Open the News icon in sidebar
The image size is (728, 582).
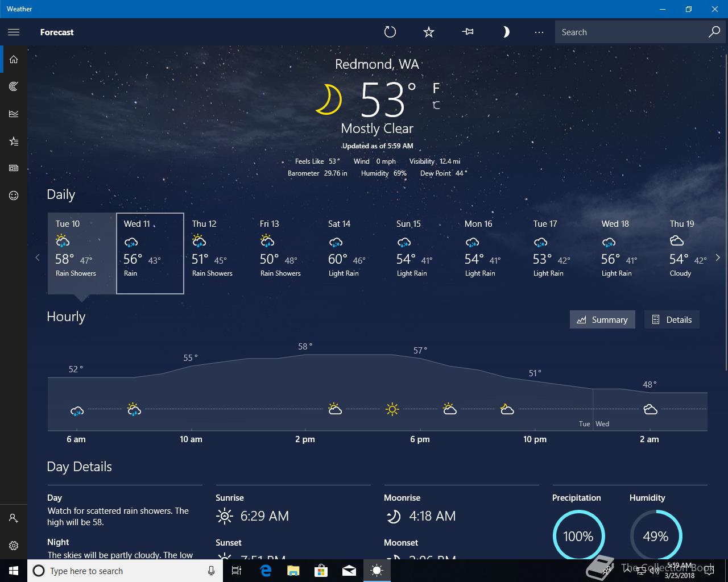14,168
